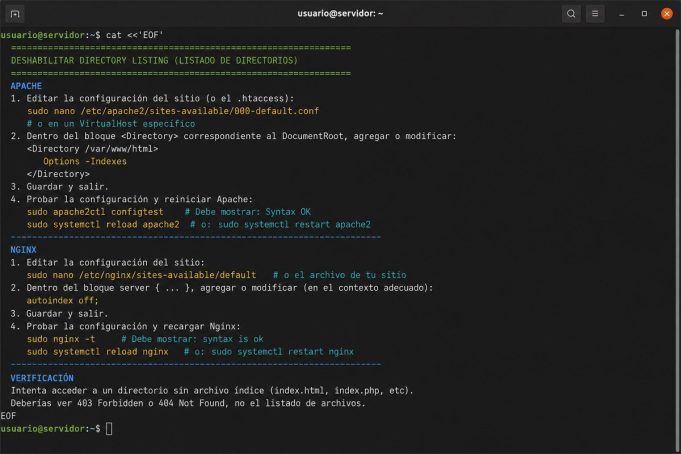The height and width of the screenshot is (454, 681).
Task: Click 'sudo systemctl reload nginx' command
Action: click(x=98, y=351)
